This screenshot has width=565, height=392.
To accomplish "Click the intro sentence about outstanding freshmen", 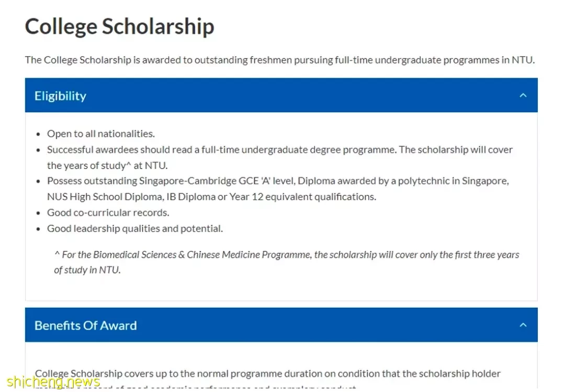I will (279, 60).
